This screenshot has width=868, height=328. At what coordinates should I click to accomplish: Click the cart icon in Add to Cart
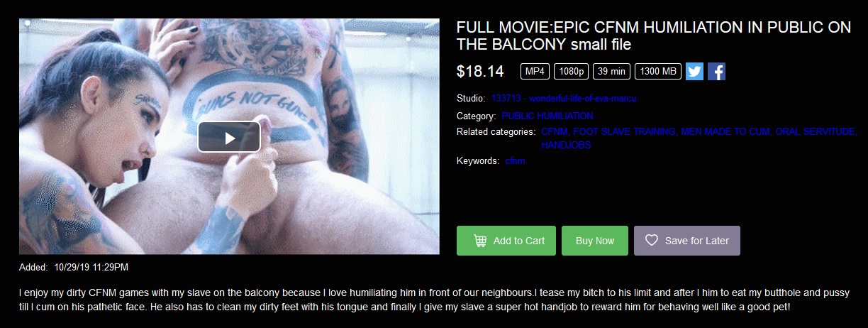point(479,241)
